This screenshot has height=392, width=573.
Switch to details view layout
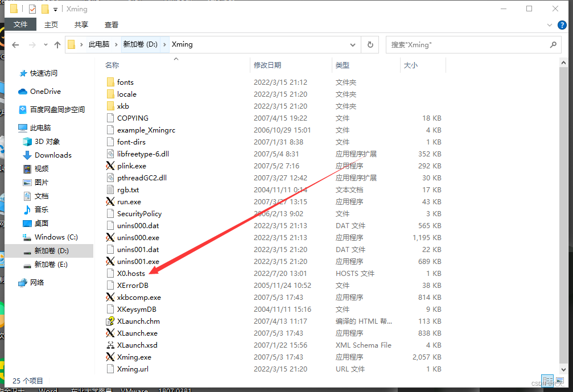pyautogui.click(x=547, y=380)
